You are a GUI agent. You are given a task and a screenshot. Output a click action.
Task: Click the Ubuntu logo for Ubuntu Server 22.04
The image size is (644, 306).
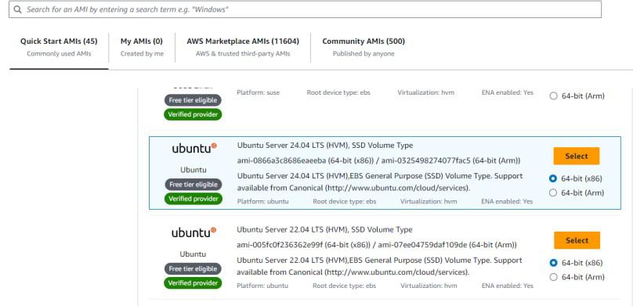tap(194, 232)
